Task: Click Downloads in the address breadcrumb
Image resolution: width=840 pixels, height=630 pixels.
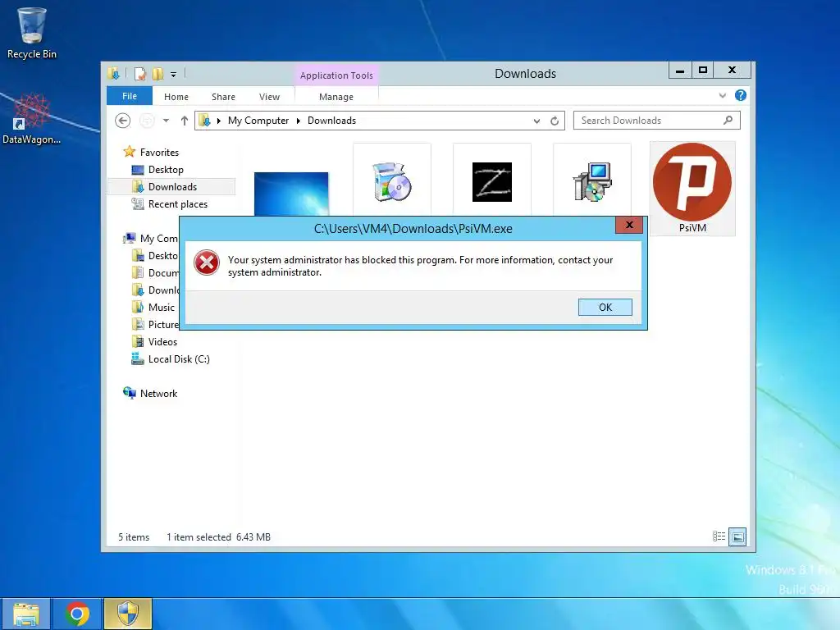Action: coord(331,121)
